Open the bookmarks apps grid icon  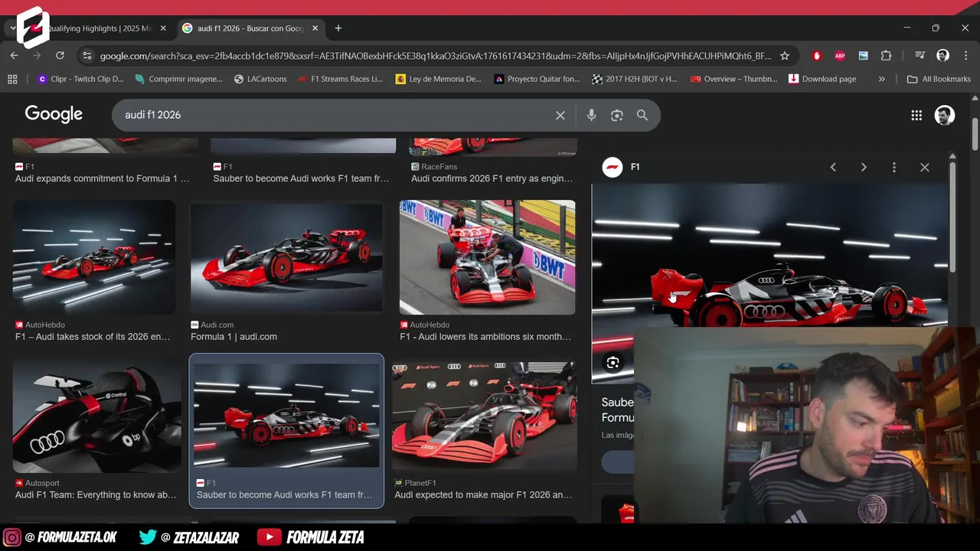(12, 79)
